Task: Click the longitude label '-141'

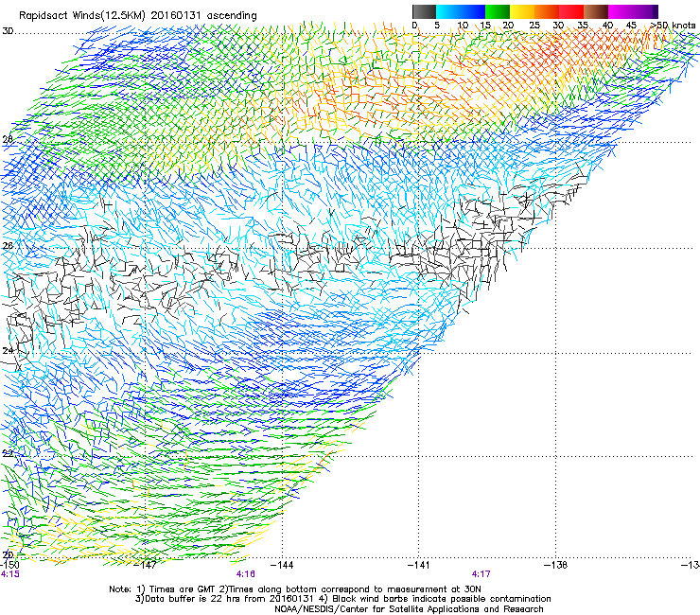Action: click(419, 565)
